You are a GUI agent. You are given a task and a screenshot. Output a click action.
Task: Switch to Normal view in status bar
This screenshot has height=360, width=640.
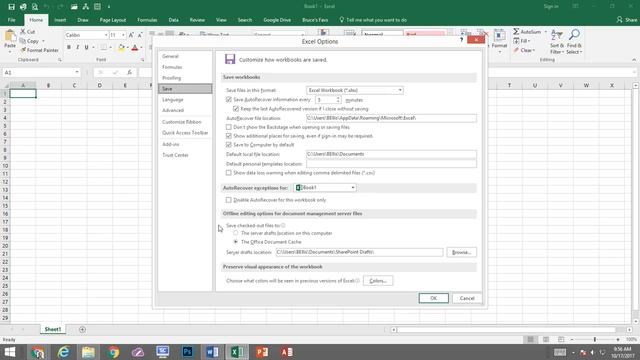(x=531, y=340)
